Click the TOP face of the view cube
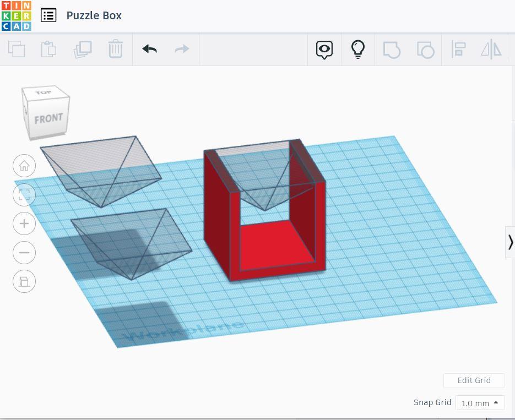Viewport: 515px width, 420px height. click(x=44, y=92)
